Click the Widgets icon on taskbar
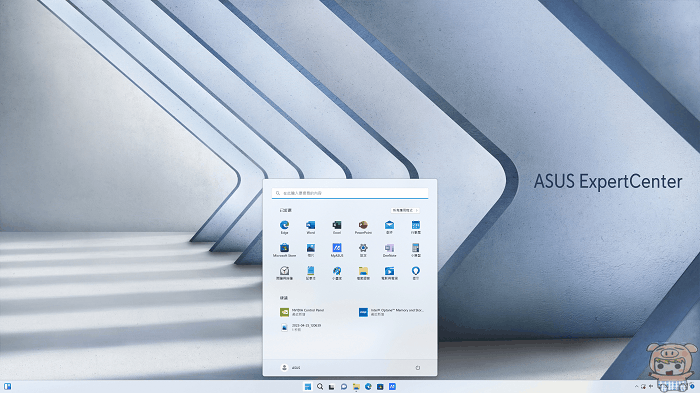Screen dimensions: 700x393 pos(8,386)
